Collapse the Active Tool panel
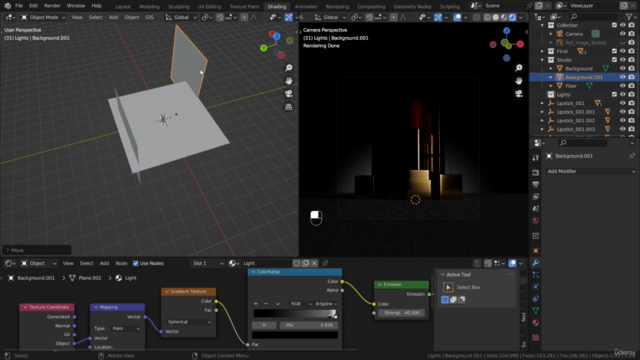Viewport: 640px width, 360px height. [443, 275]
